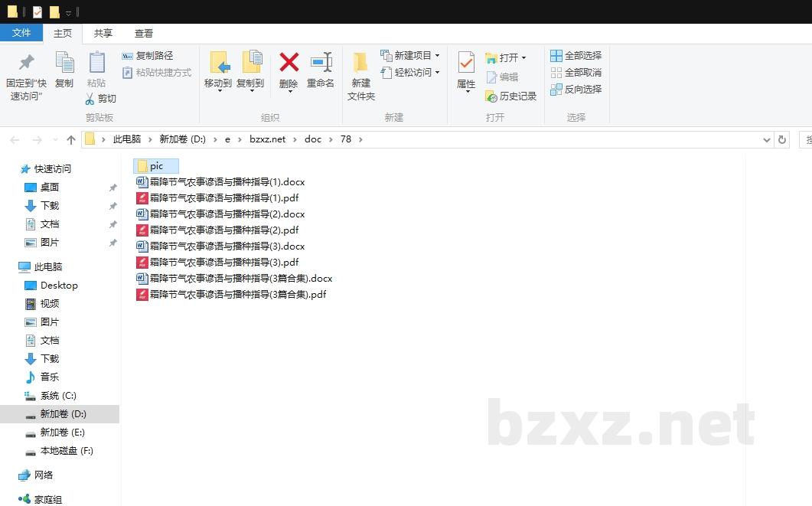Switch to the Share ribbon tab
Image resolution: width=812 pixels, height=506 pixels.
[x=103, y=33]
